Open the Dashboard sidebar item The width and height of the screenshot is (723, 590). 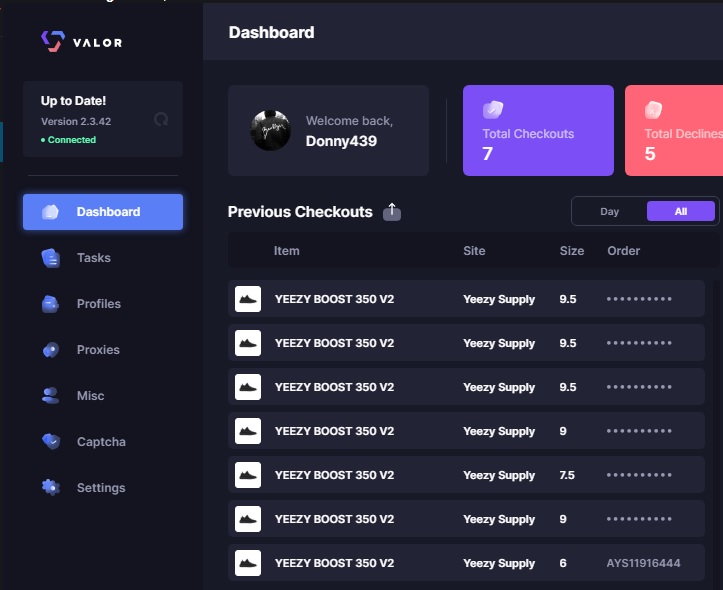point(103,212)
